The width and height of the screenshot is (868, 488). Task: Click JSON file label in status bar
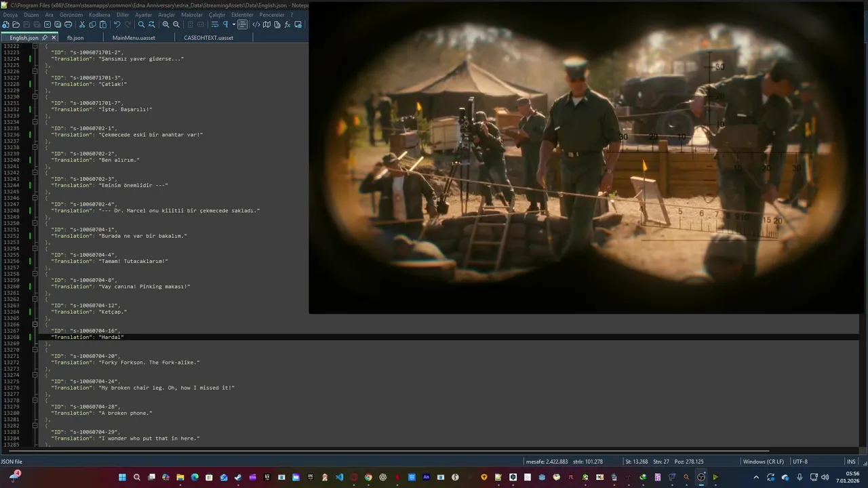pos(12,462)
